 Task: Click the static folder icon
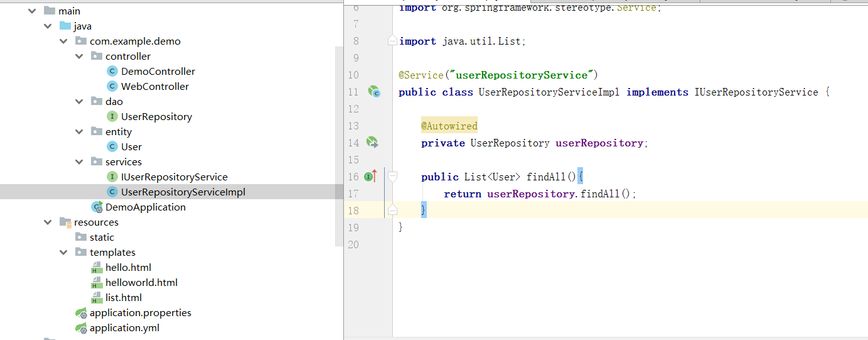(80, 237)
